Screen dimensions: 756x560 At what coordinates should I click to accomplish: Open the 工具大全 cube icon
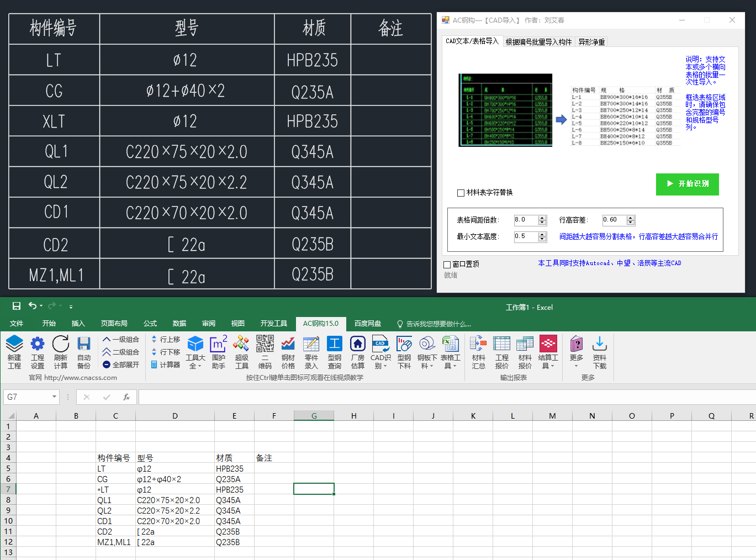[195, 344]
